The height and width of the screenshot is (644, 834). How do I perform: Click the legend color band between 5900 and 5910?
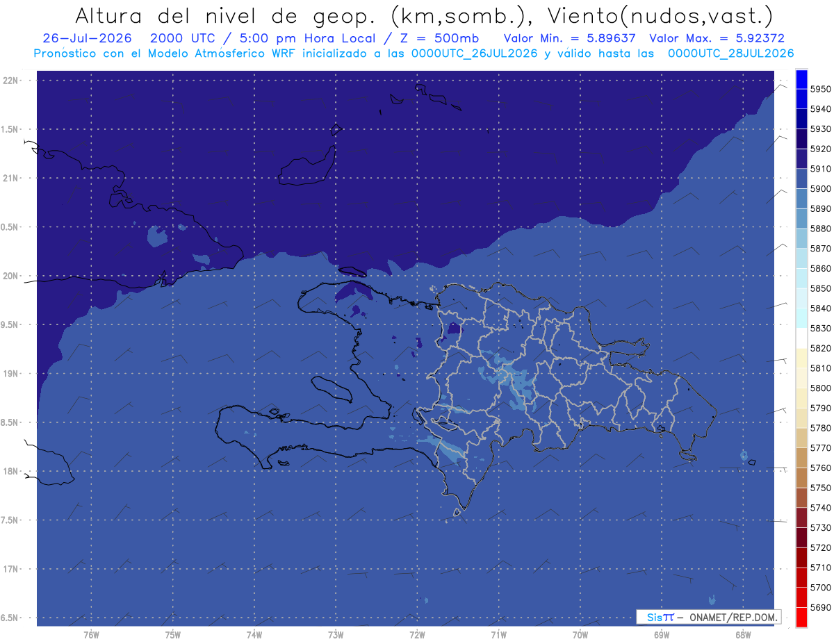point(801,179)
